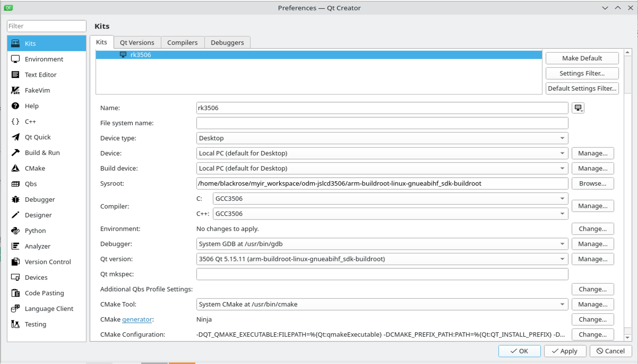Open the Device type dropdown

[x=382, y=138]
